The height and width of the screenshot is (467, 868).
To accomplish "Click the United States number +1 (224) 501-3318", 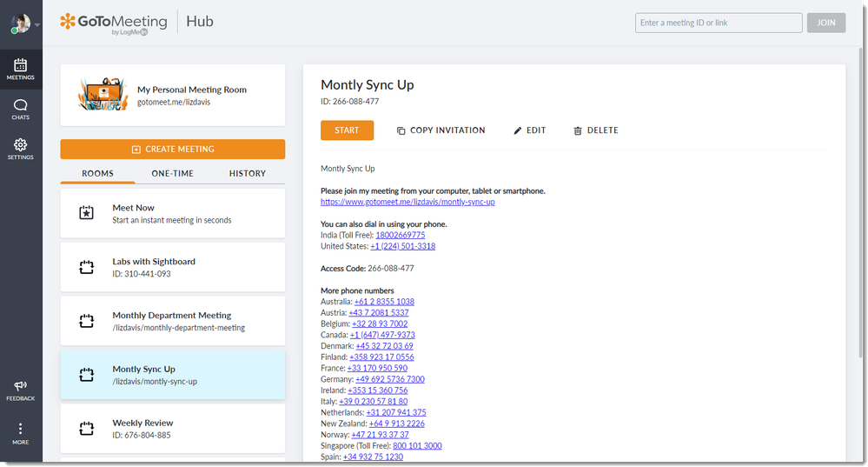I will (x=402, y=246).
